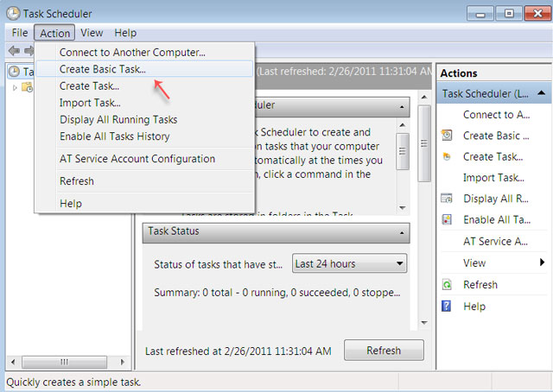Collapse the Overview section header arrow
The width and height of the screenshot is (553, 392).
tap(402, 107)
